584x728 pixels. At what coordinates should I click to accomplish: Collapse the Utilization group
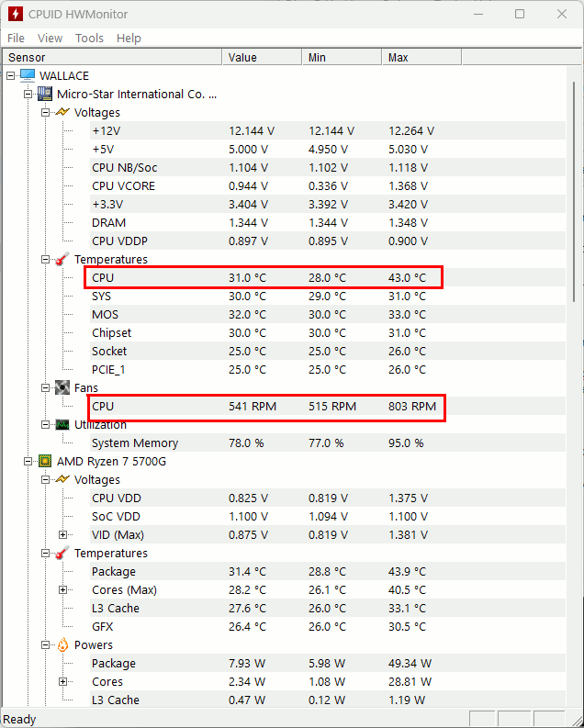coord(46,424)
